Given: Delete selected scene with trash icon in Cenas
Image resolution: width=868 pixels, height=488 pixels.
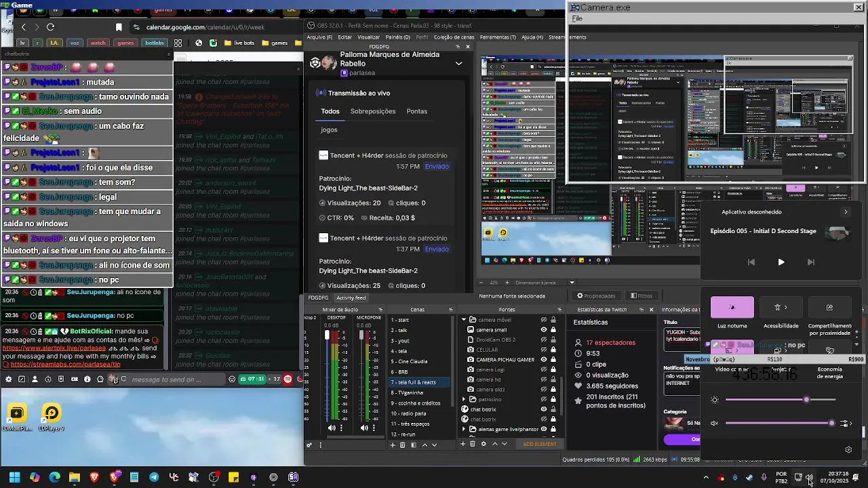Looking at the screenshot, I should click(403, 445).
